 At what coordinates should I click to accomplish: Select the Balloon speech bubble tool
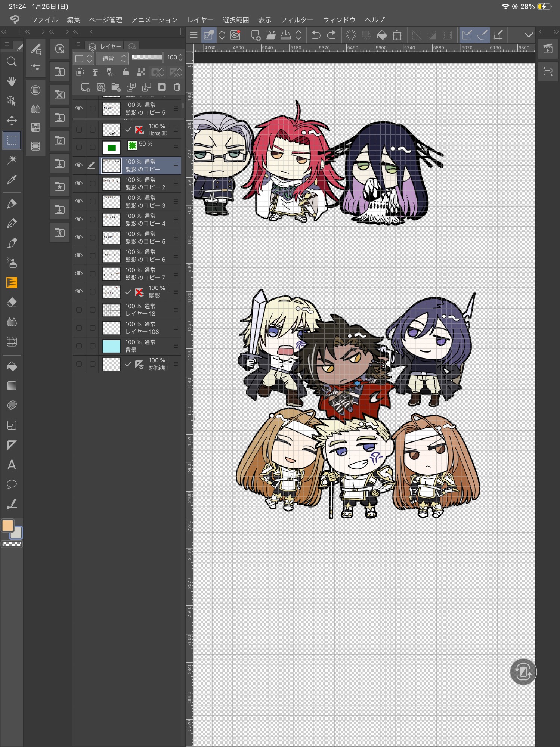click(x=12, y=484)
